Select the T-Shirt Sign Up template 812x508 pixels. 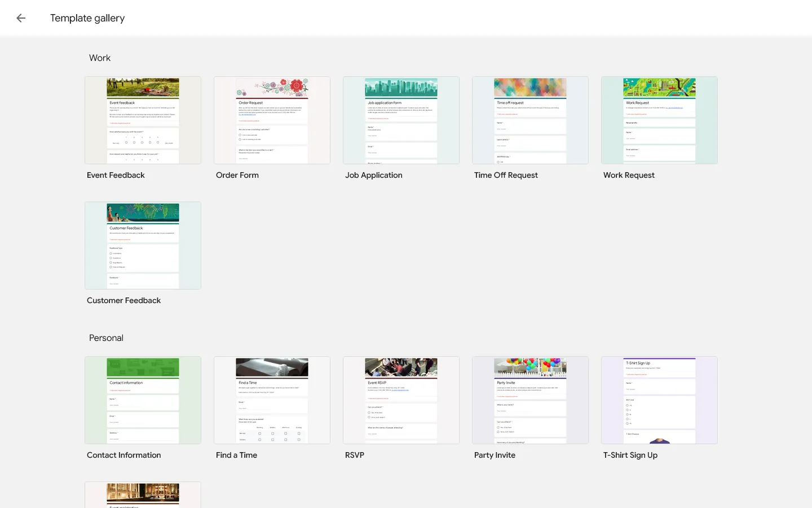coord(659,400)
